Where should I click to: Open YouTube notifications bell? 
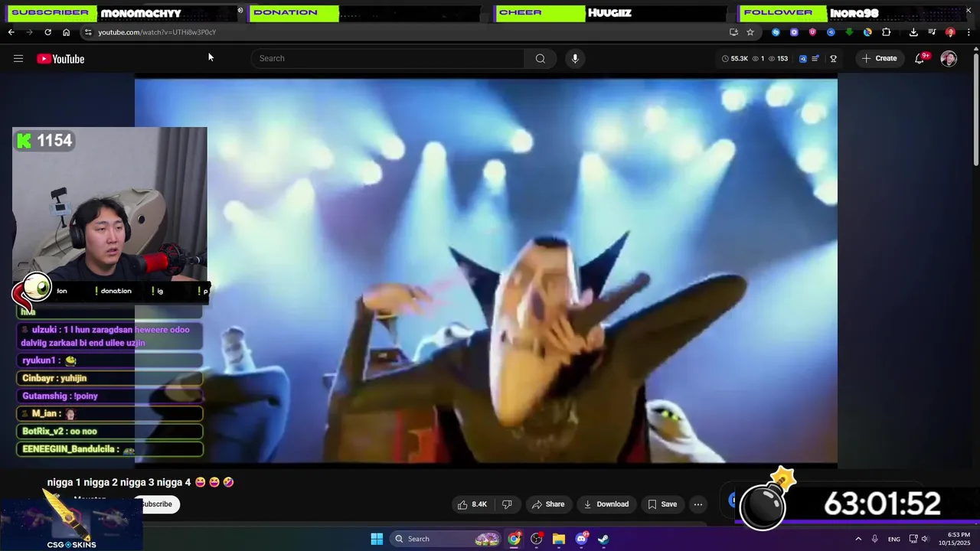click(920, 58)
